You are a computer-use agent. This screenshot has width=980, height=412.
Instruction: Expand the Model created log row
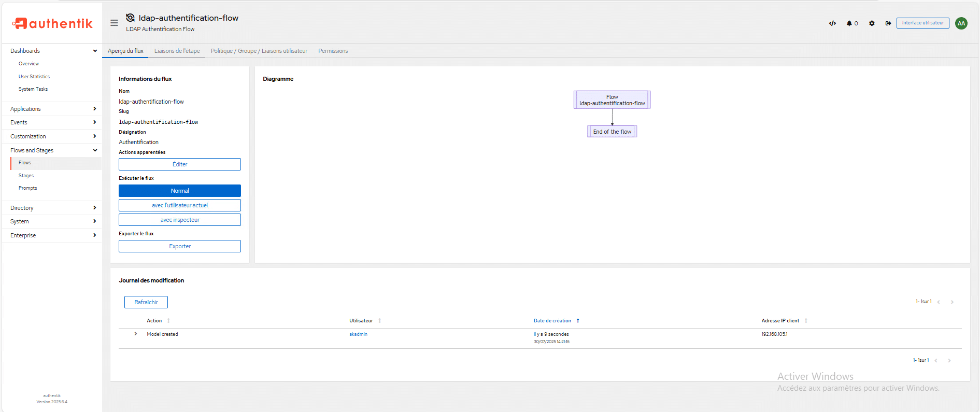pos(136,334)
